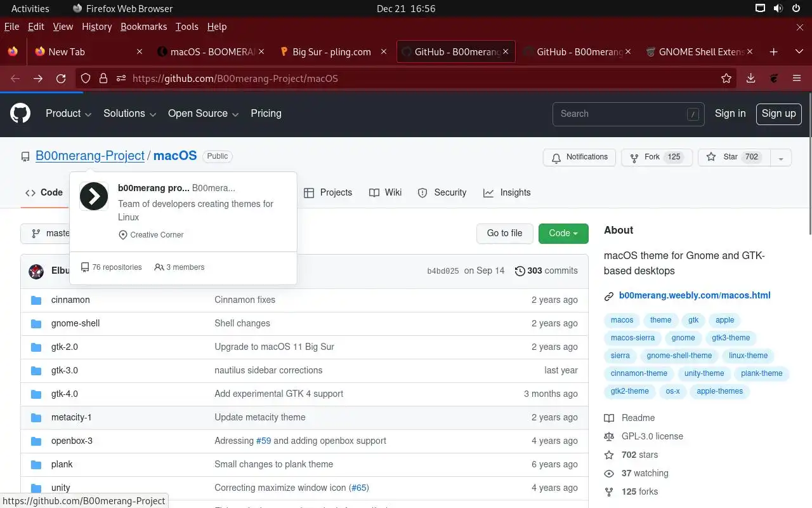Click the cinnamon folder icon
Viewport: 812px width, 508px height.
[x=36, y=300]
